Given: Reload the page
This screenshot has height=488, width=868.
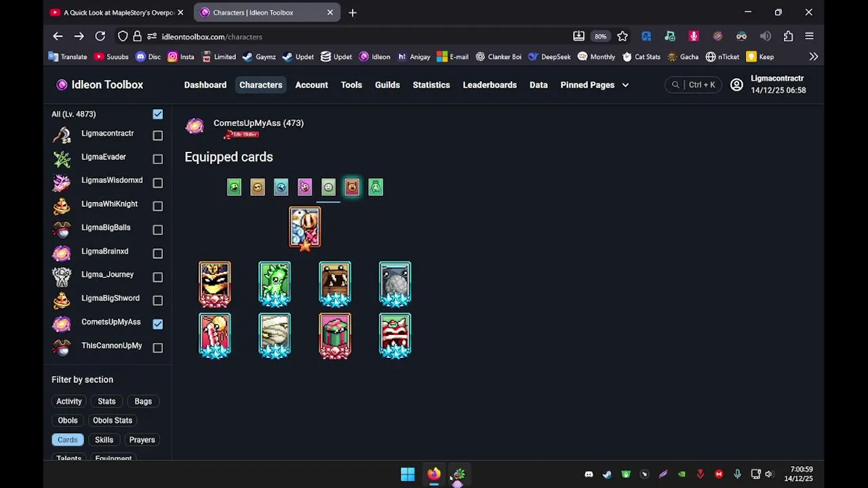Looking at the screenshot, I should pos(100,37).
